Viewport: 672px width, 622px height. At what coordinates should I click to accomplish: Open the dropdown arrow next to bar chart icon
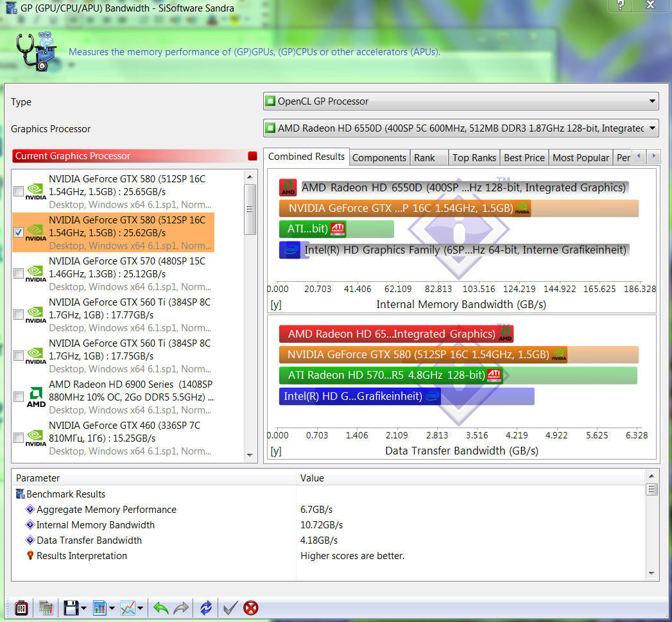point(112,609)
